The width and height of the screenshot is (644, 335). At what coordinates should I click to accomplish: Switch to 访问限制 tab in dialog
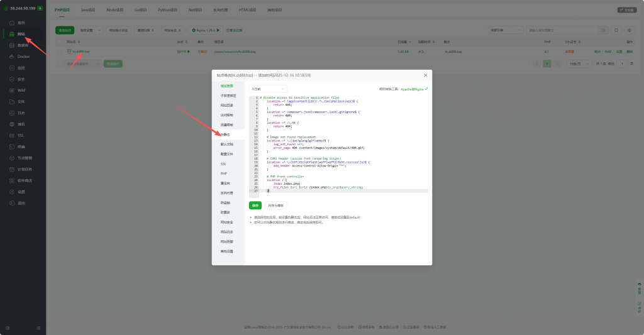(228, 116)
